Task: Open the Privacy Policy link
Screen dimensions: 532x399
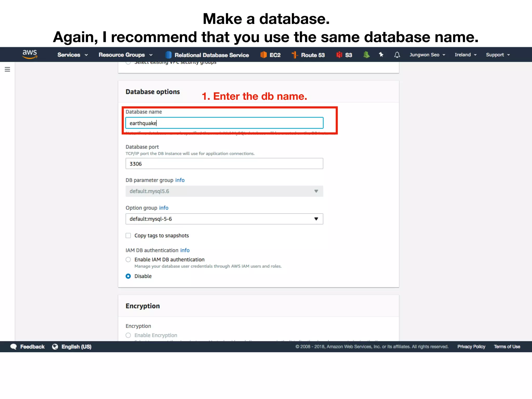Action: pos(471,347)
